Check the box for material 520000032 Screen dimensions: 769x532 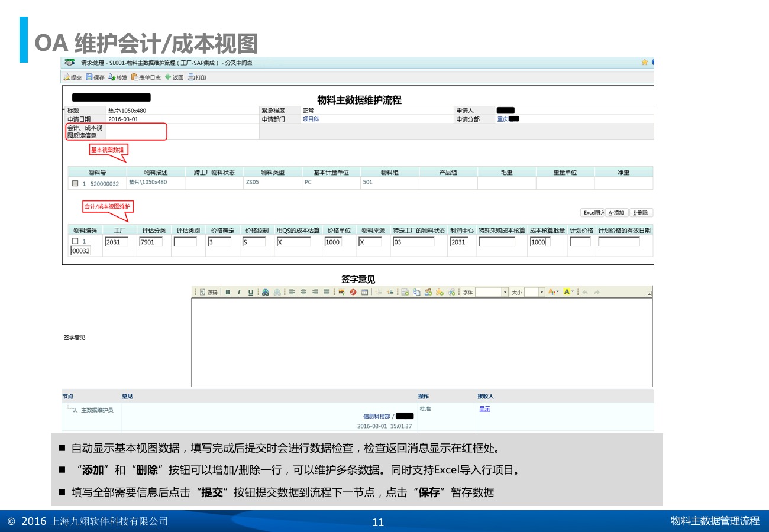tap(75, 183)
